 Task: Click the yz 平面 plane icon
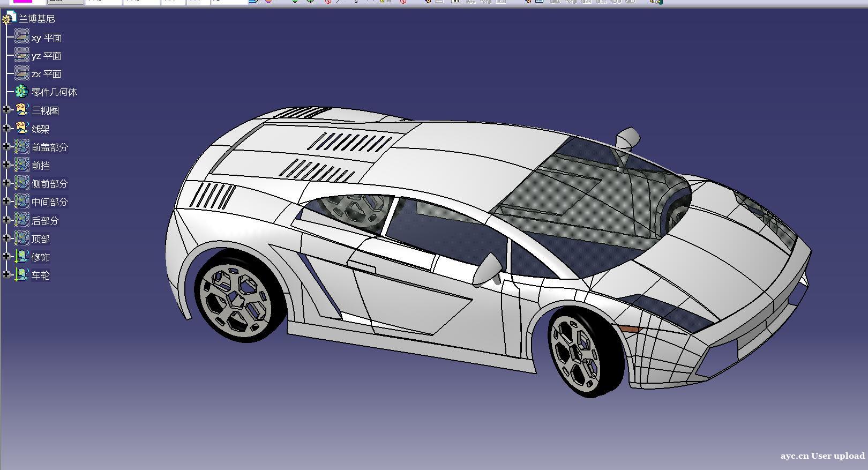pos(21,55)
